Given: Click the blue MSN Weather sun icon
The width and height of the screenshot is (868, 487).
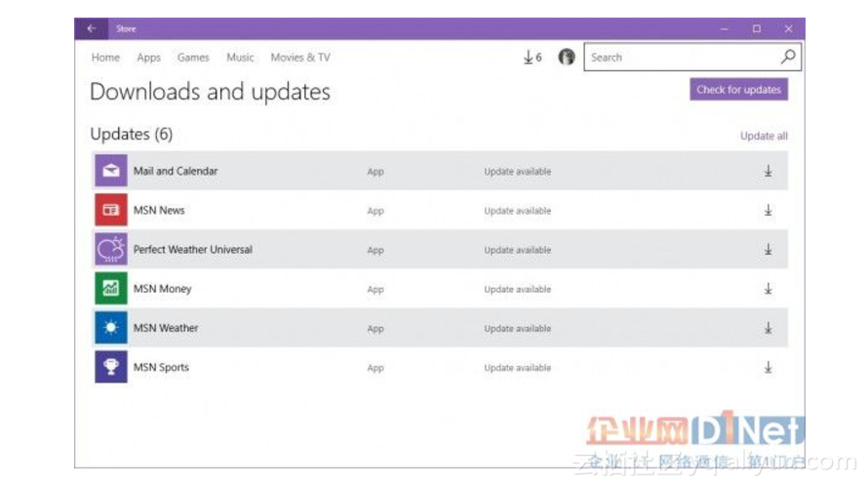Looking at the screenshot, I should [x=111, y=328].
